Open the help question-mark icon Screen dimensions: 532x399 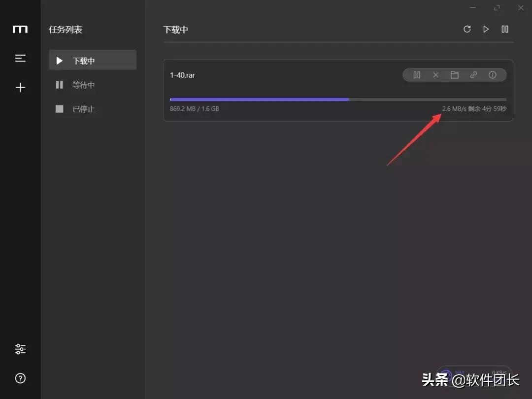tap(20, 378)
